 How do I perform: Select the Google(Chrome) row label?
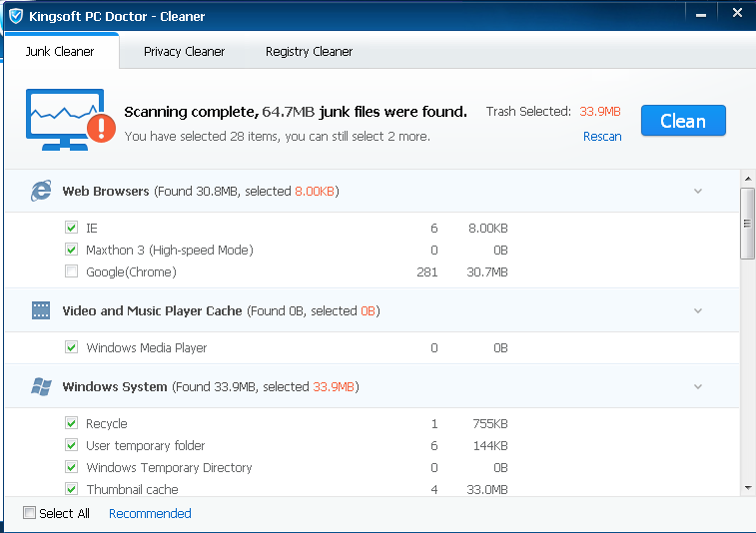pos(131,272)
